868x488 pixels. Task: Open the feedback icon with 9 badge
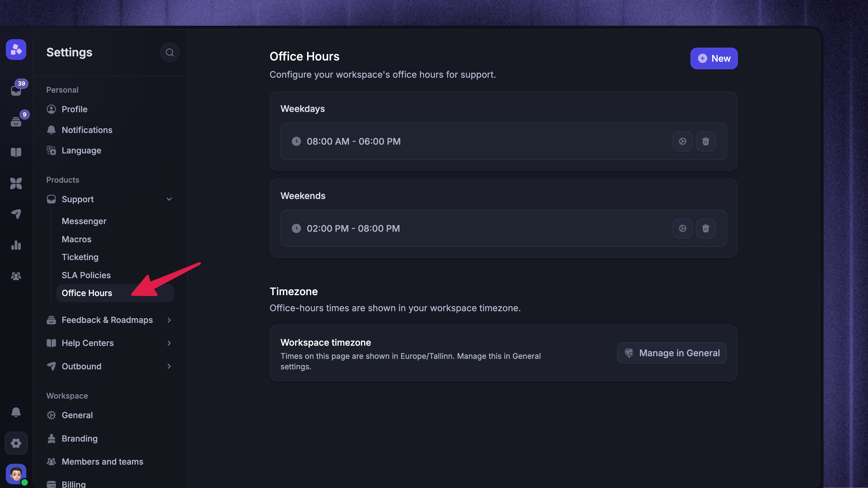coord(16,121)
